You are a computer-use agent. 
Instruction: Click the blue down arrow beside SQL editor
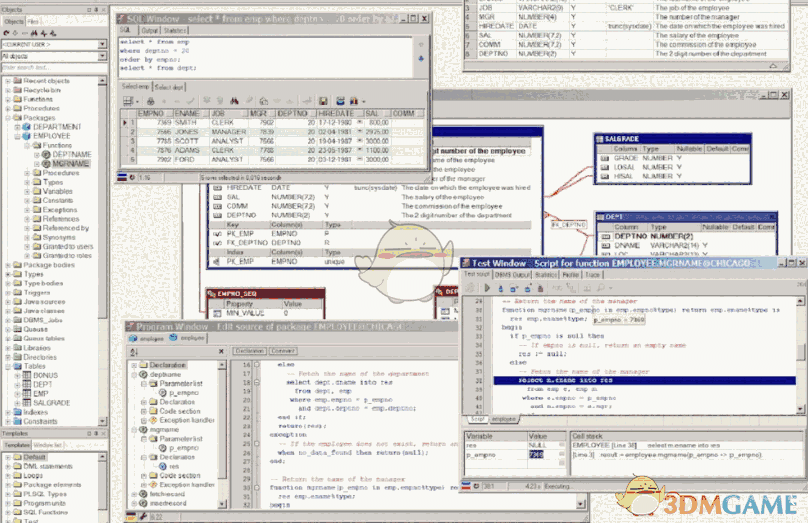pos(421,59)
